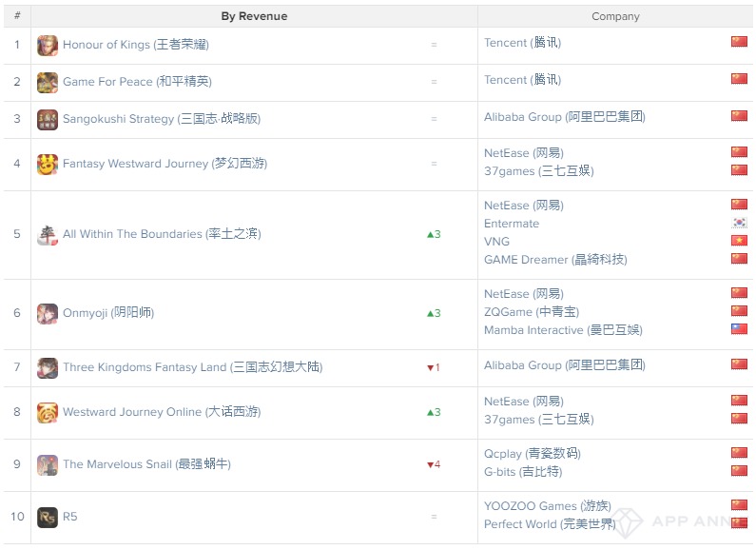Click the By Revenue column header

[x=254, y=16]
